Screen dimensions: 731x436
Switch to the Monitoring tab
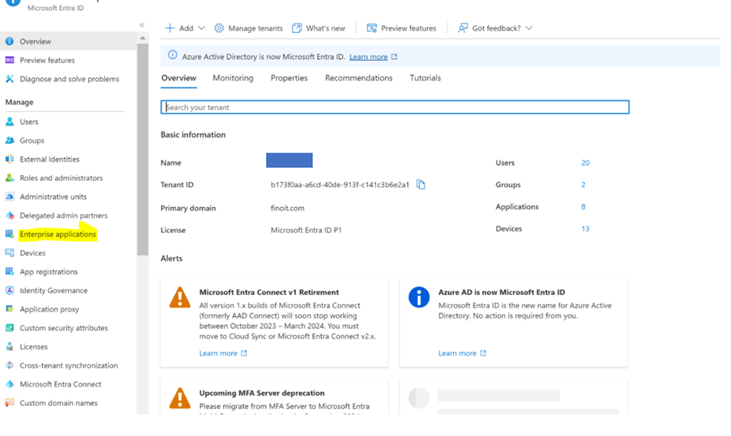233,78
